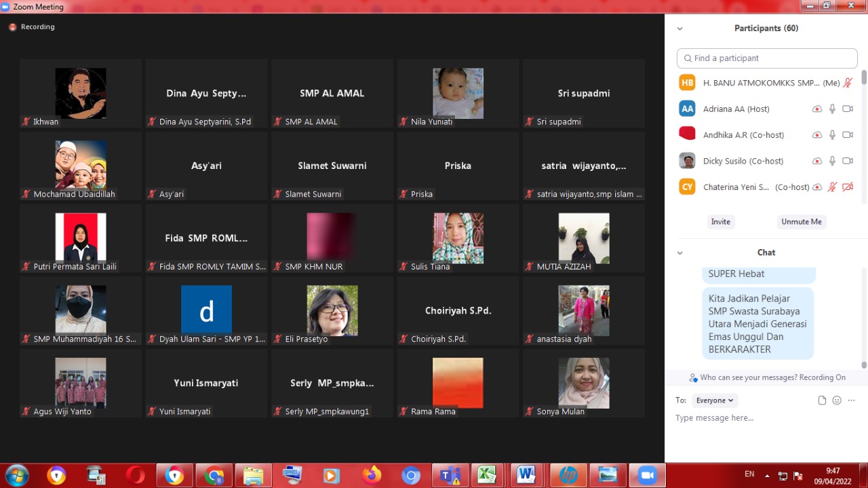Screen dimensions: 868x488
Task: Select Eli Prasetyo's video tile
Action: pyautogui.click(x=332, y=311)
